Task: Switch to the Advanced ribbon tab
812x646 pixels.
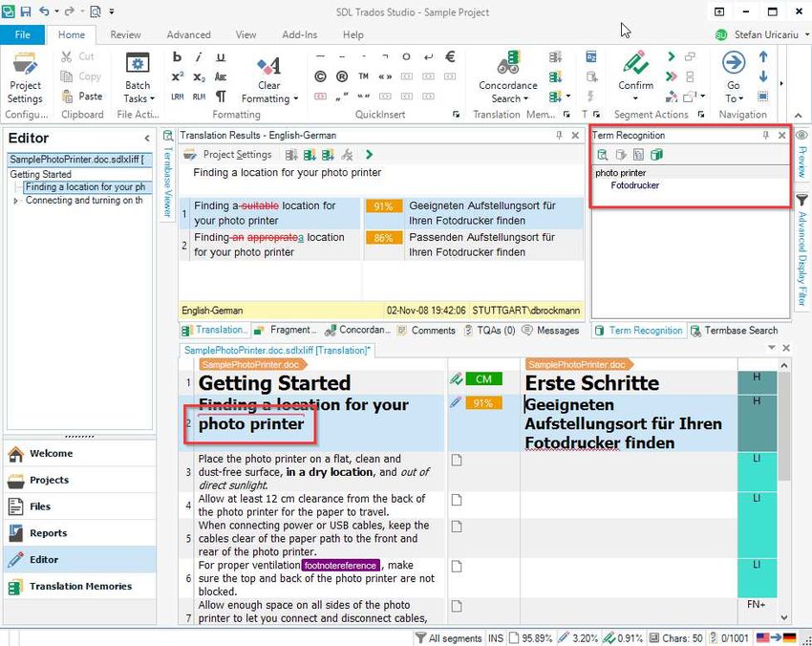Action: (188, 34)
